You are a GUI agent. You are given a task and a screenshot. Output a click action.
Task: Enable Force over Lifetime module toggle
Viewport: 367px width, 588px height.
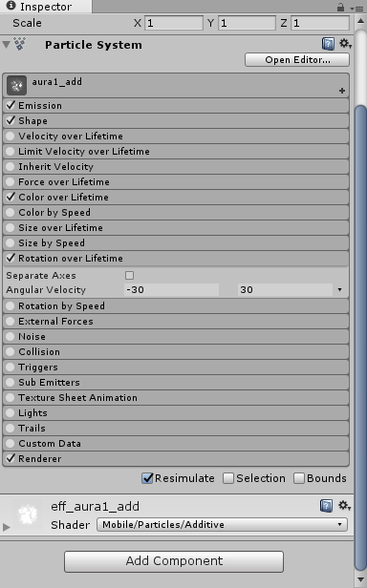(11, 182)
